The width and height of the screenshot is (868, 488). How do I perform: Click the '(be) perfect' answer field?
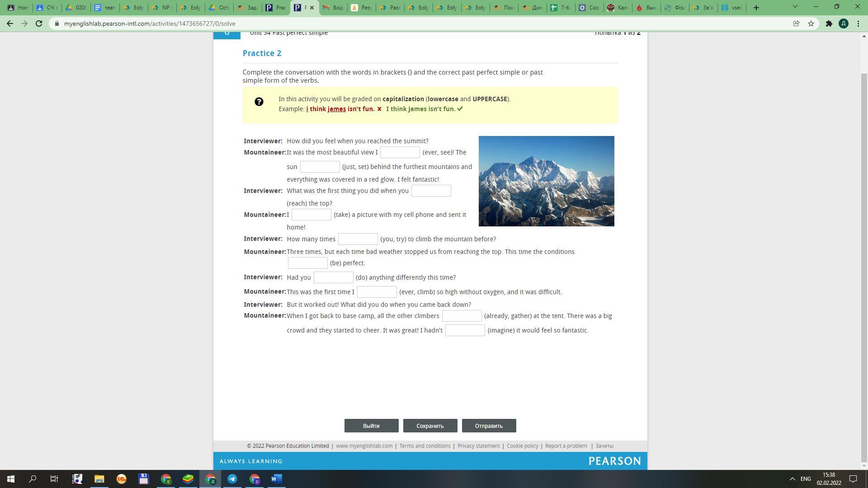point(308,263)
